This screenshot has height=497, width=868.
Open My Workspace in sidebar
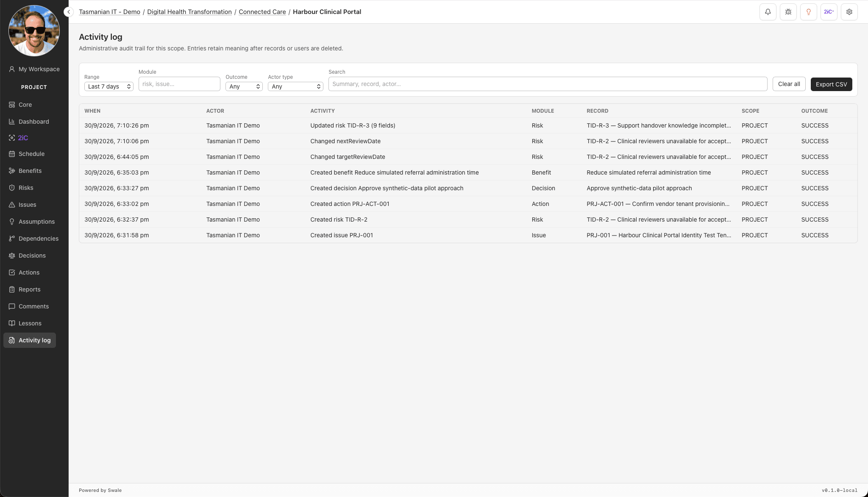[34, 69]
